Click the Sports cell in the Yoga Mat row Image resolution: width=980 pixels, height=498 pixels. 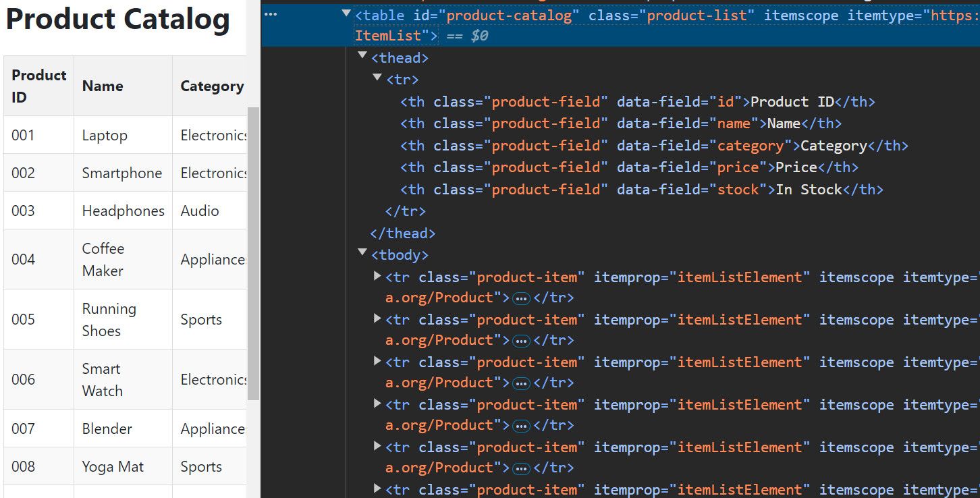(x=211, y=466)
